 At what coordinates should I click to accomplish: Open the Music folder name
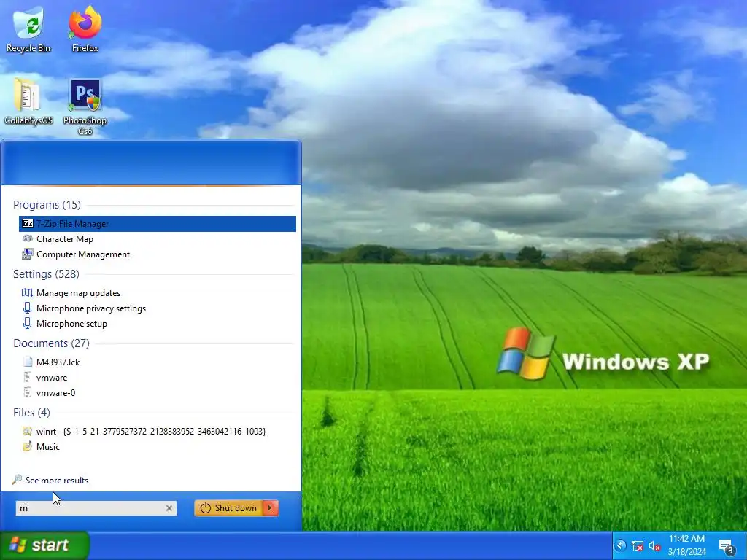(x=48, y=447)
